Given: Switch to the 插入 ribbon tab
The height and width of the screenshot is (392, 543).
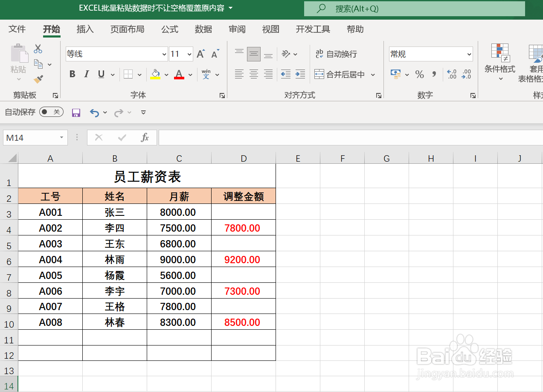Looking at the screenshot, I should [x=84, y=29].
